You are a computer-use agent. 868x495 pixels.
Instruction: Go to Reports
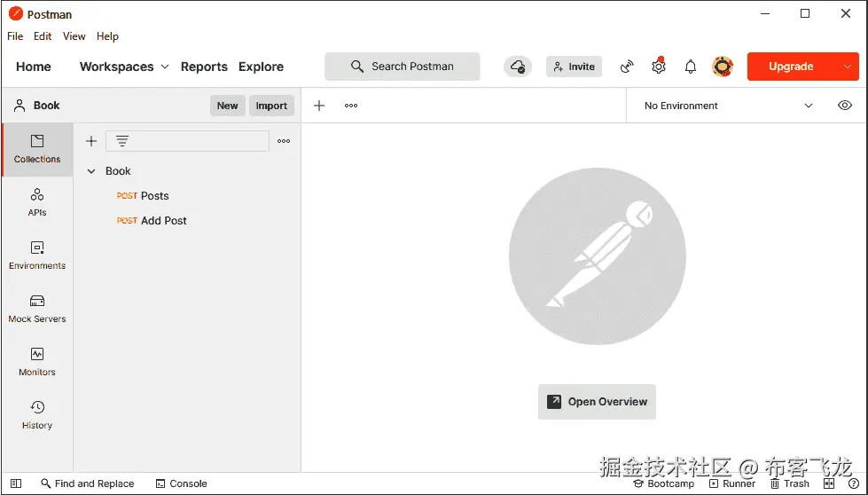[204, 67]
